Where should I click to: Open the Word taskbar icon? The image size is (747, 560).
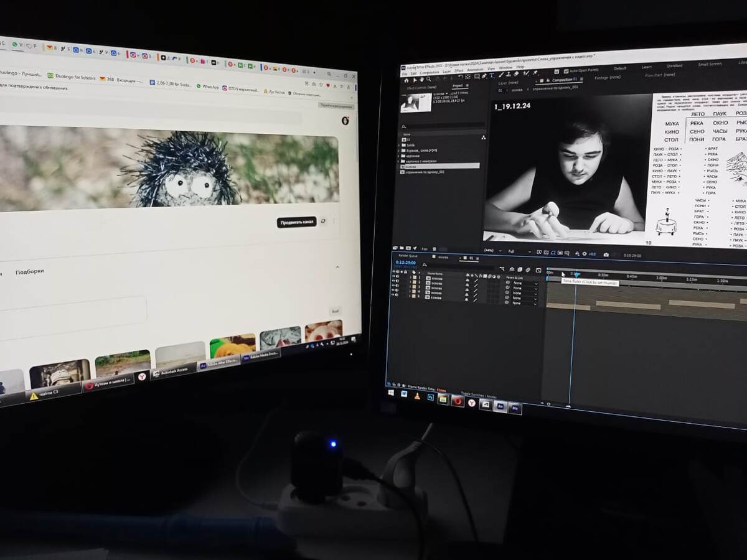coord(404,394)
